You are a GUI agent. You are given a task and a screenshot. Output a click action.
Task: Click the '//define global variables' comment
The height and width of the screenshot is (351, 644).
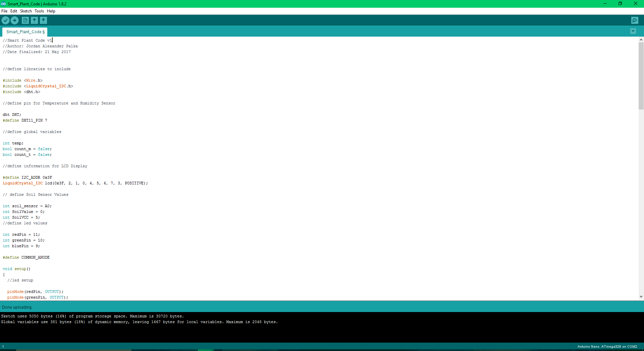(32, 132)
